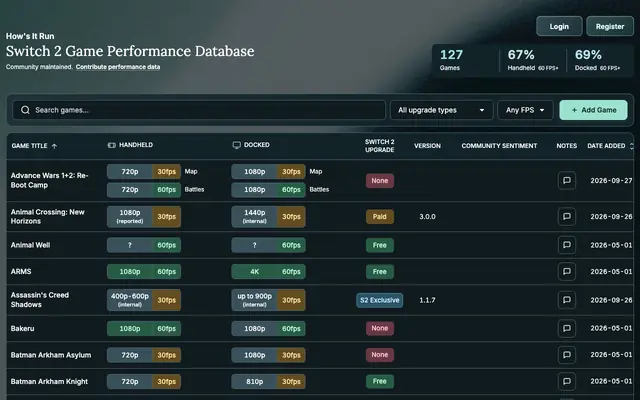Sort by Game Title column

pos(29,146)
